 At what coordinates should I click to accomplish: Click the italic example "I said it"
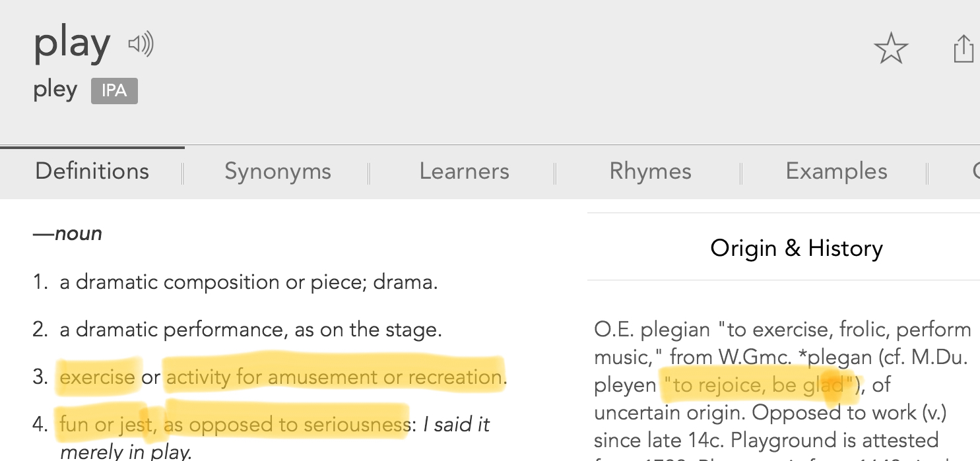tap(456, 424)
